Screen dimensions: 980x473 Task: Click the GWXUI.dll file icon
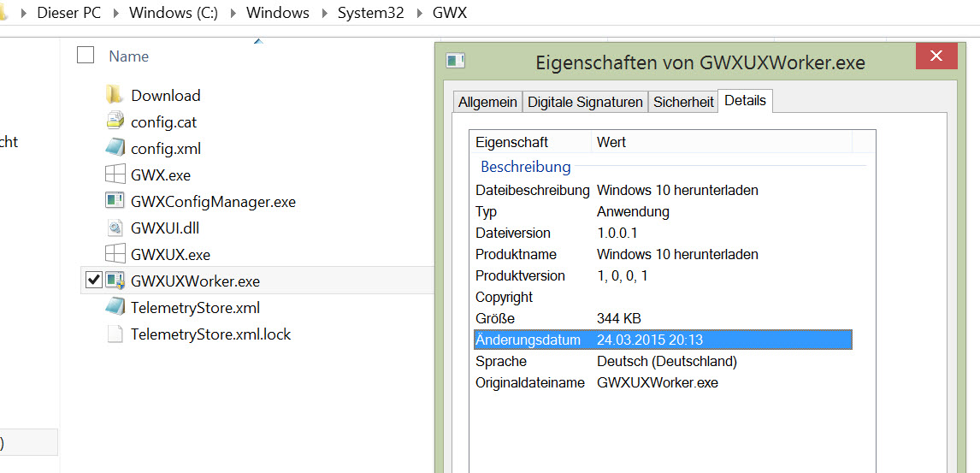[x=115, y=228]
